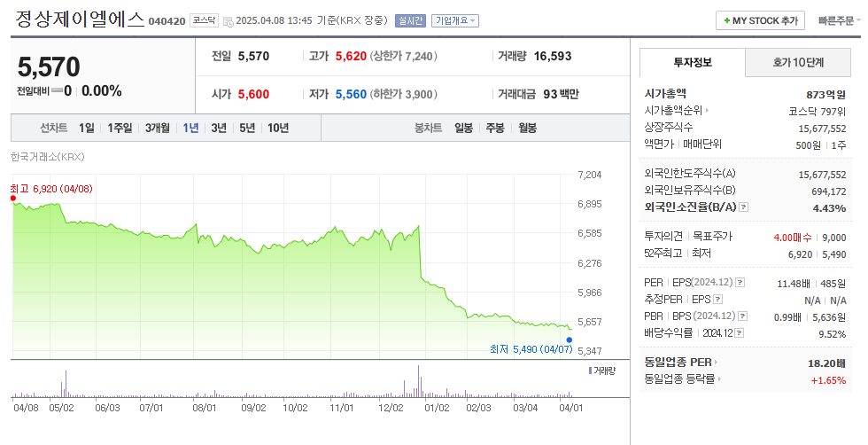Select the 3개월 line chart range
Screen dimensions: 868x445
[158, 128]
